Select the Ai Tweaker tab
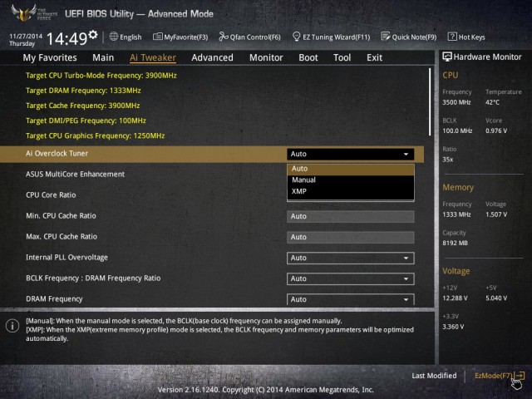This screenshot has width=532, height=399. coord(153,57)
